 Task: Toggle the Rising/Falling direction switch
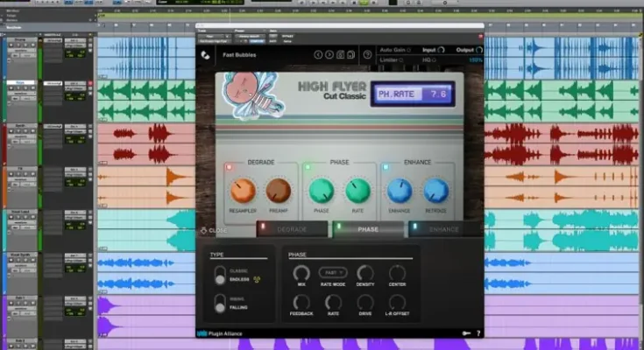coord(220,304)
